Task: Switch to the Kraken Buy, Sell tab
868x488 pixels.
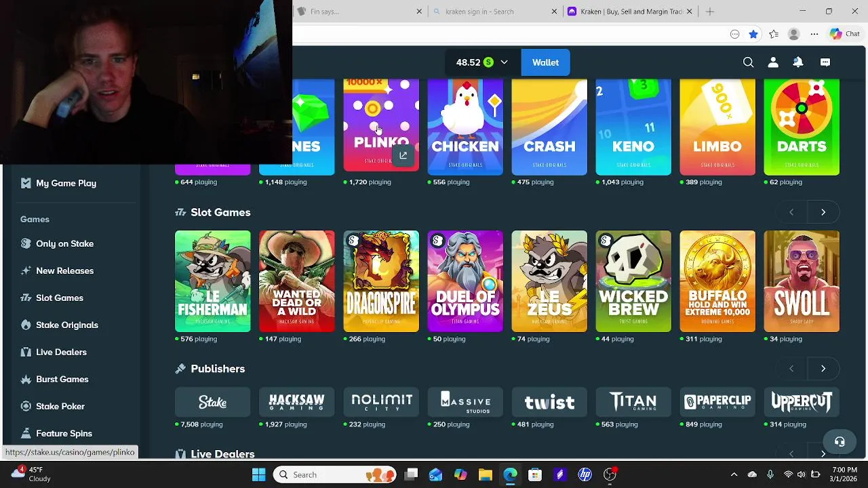Action: click(631, 12)
